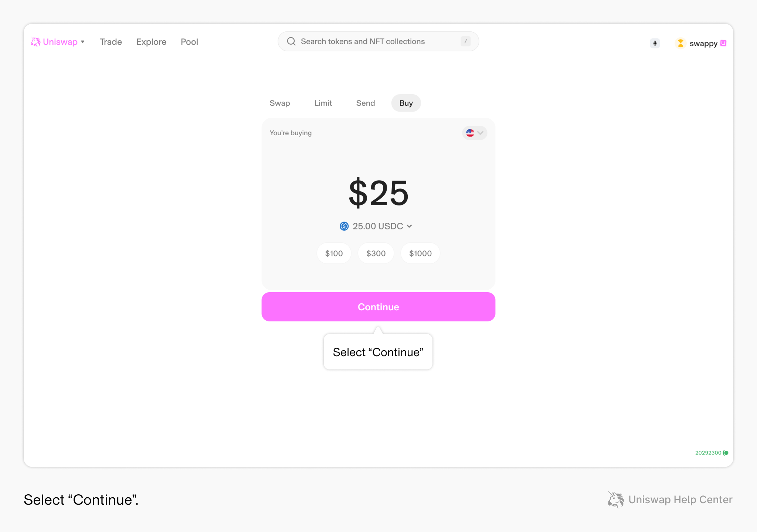Click the swappy account avatar icon
This screenshot has width=757, height=532.
680,43
